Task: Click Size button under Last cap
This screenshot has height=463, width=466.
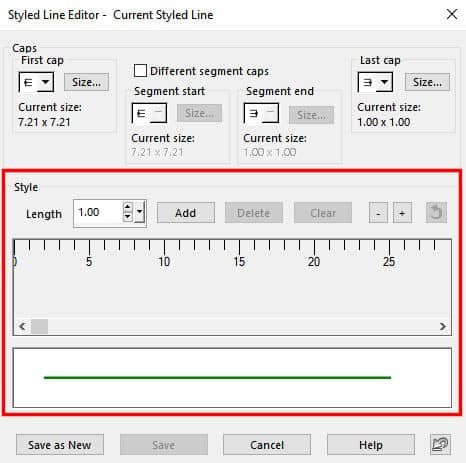Action: 427,82
